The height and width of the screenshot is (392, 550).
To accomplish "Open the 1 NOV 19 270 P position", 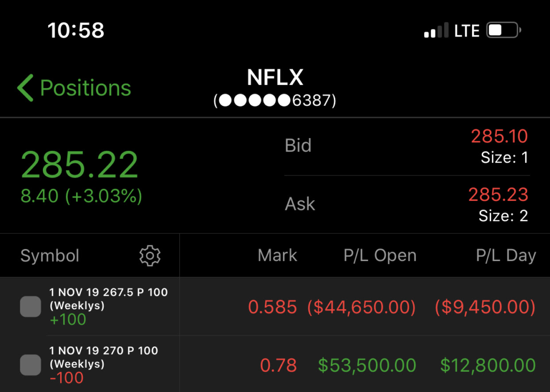I will pyautogui.click(x=104, y=351).
